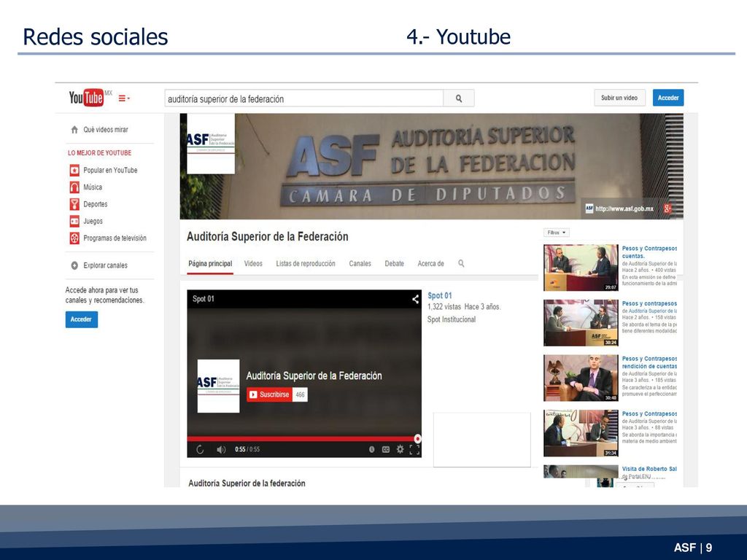Open Popular en YouTube in sidebar

(104, 170)
